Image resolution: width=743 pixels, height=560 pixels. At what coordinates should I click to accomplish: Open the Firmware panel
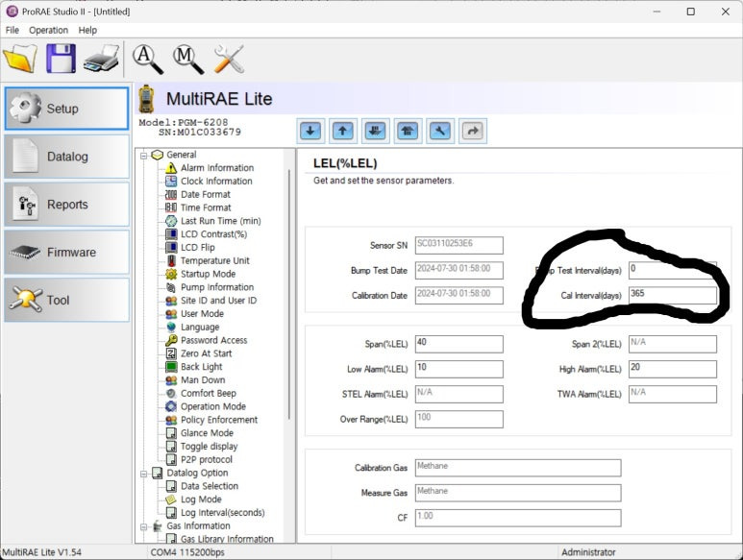tap(67, 253)
